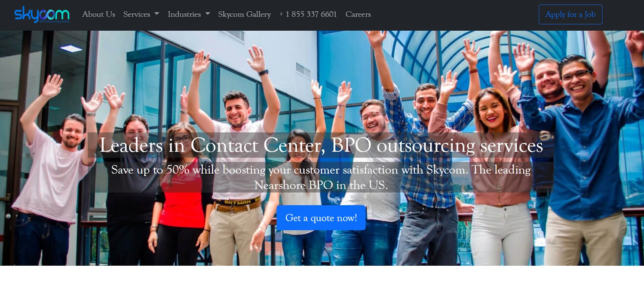This screenshot has height=283, width=644.
Task: Open the Careers page
Action: click(358, 14)
